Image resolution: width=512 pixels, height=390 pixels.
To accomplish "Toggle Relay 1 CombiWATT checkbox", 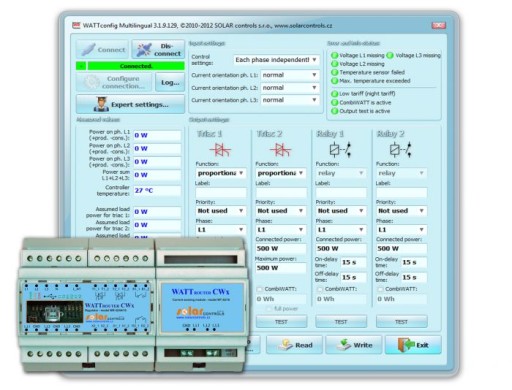I will pos(320,289).
